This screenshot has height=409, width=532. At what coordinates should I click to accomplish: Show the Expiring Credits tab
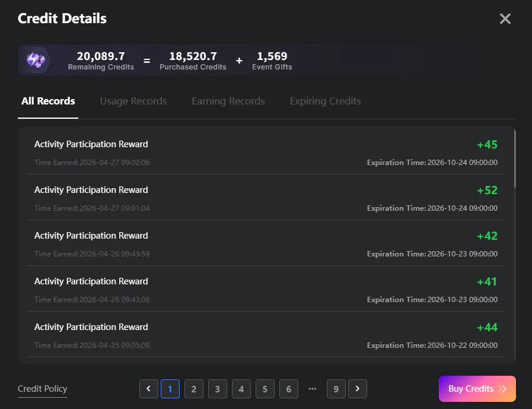click(325, 101)
